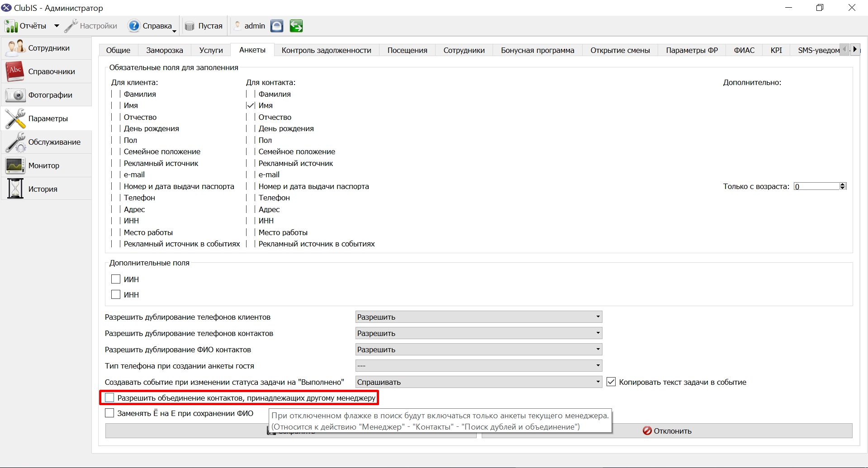Switch to Контроль задолженности tab
This screenshot has width=868, height=468.
coord(327,50)
